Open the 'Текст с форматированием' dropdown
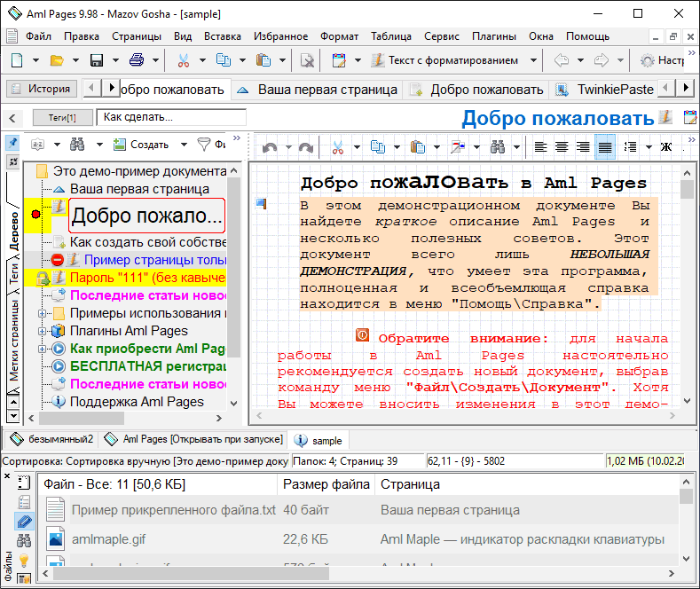The height and width of the screenshot is (589, 700). (533, 59)
